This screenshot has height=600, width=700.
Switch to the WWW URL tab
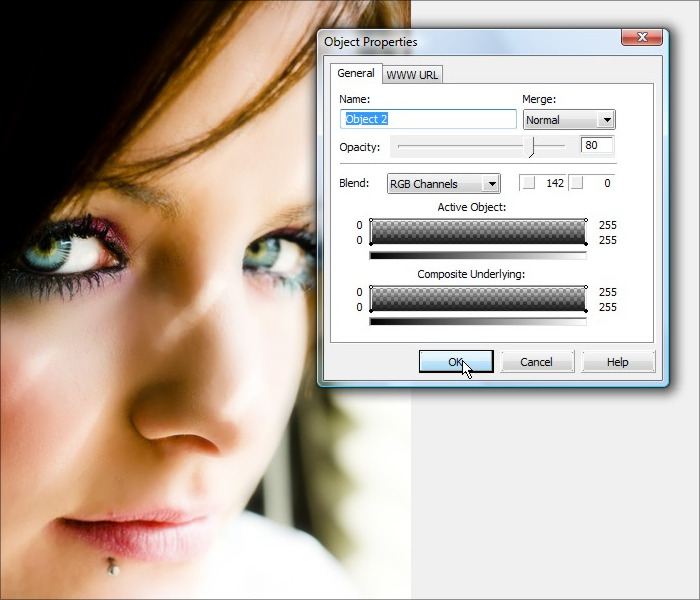pyautogui.click(x=413, y=75)
